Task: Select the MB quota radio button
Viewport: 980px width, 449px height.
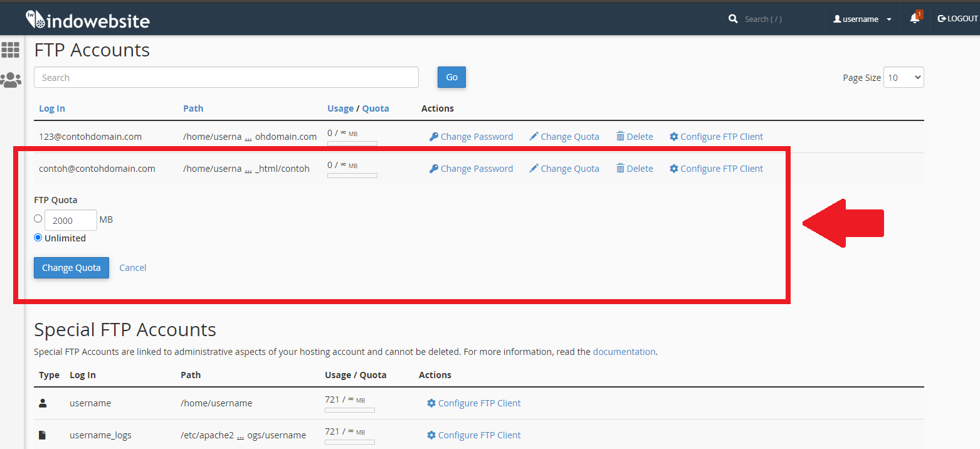Action: [38, 219]
